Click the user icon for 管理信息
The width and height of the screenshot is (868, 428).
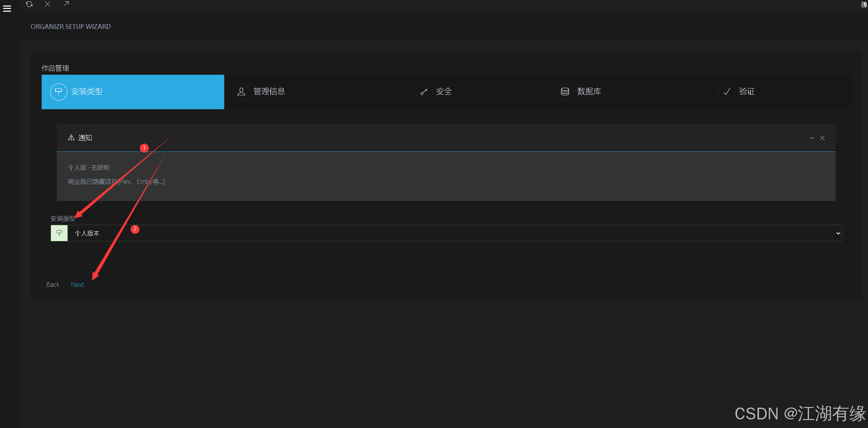[241, 92]
